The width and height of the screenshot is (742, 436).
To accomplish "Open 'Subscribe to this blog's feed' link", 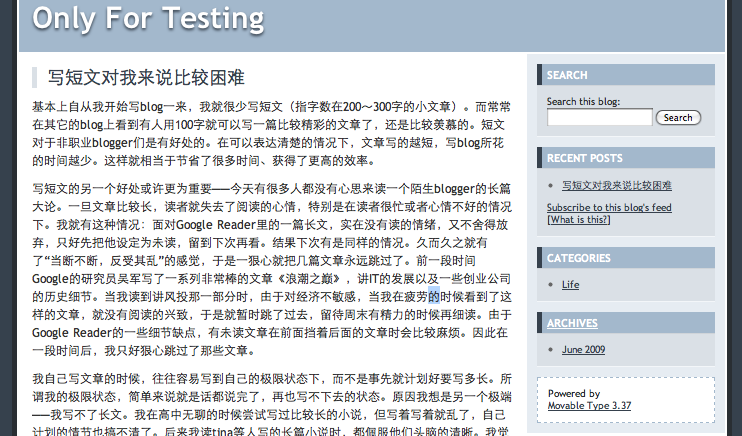I will [x=609, y=207].
